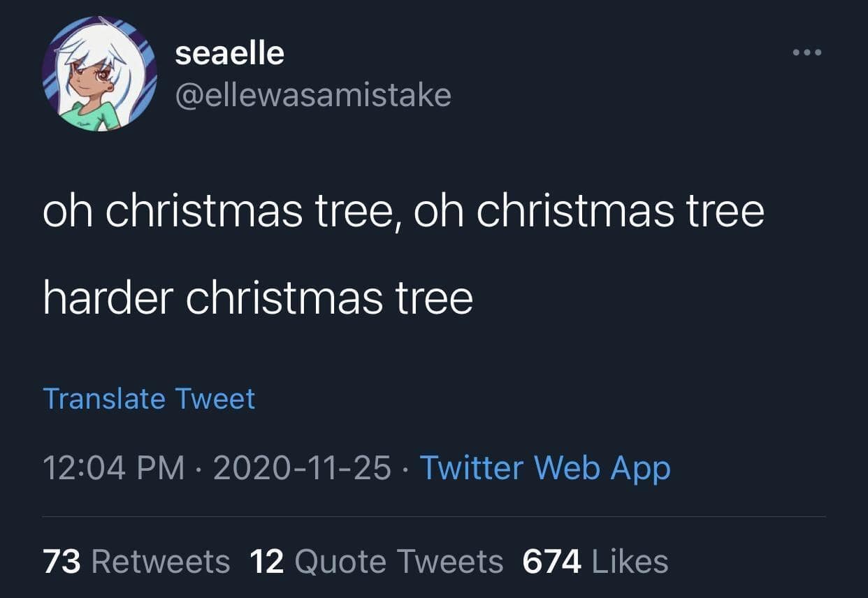Viewport: 868px width, 598px height.
Task: Open the 12 Quote Tweets list
Action: 376,561
